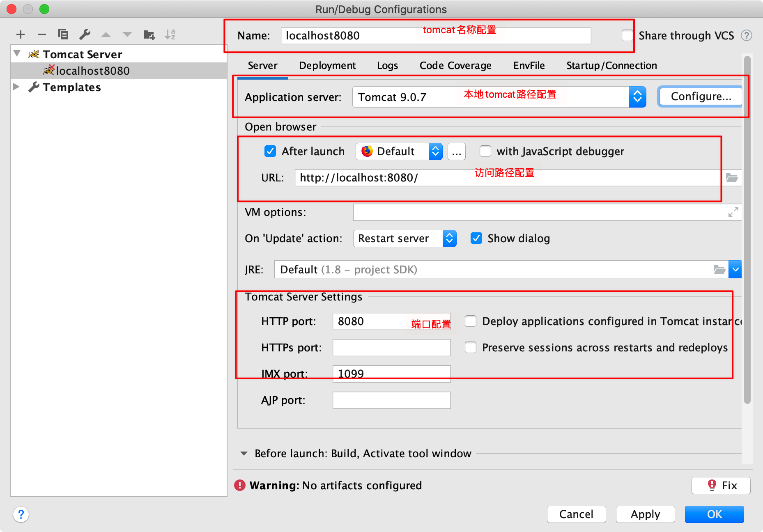Viewport: 763px width, 532px height.
Task: Switch to the Server tab
Action: (x=263, y=66)
